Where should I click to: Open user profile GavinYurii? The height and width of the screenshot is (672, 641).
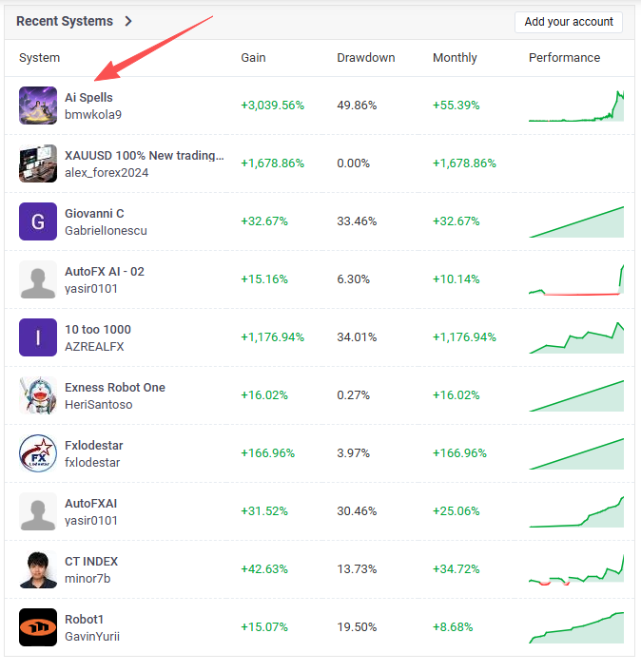[x=92, y=637]
